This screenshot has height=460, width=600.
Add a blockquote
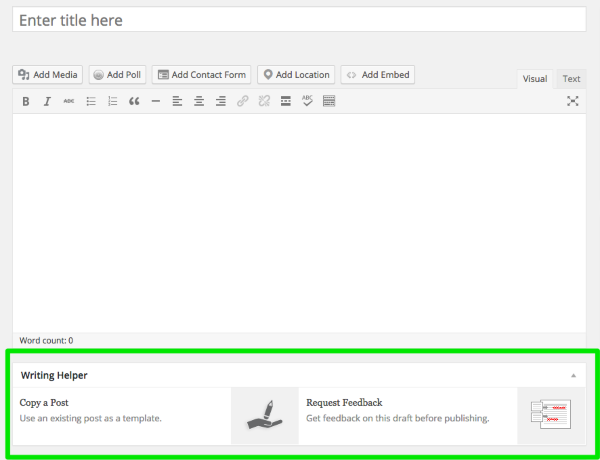134,101
